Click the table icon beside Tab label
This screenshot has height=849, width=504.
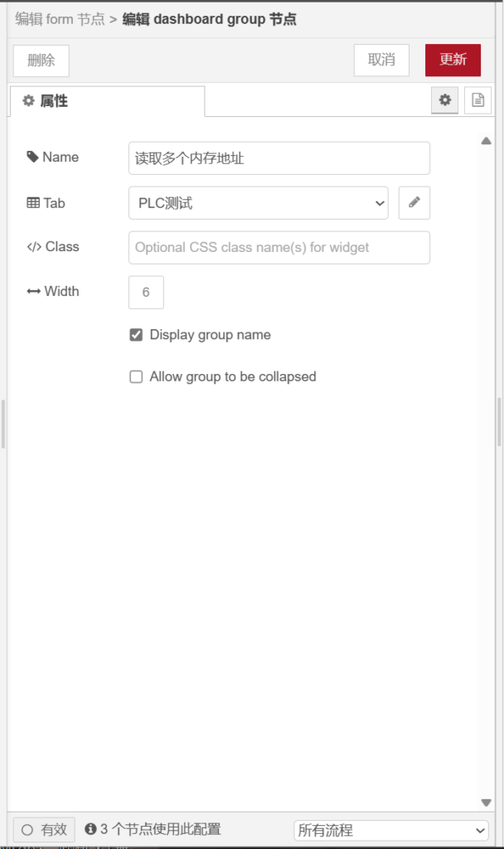(x=33, y=203)
